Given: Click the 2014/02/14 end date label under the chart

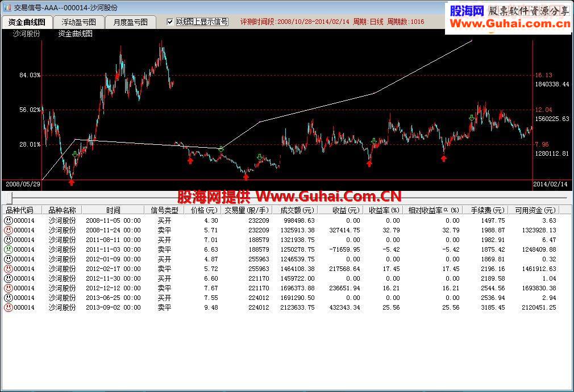Looking at the screenshot, I should coord(550,184).
